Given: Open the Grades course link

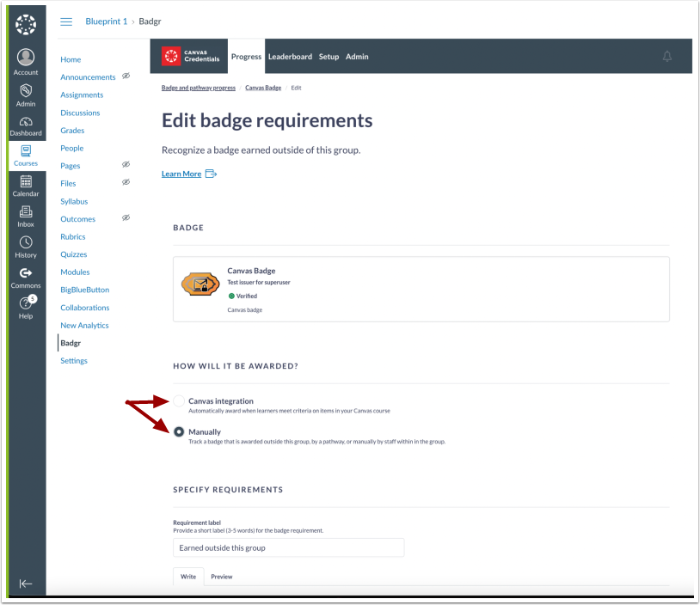Looking at the screenshot, I should (72, 131).
